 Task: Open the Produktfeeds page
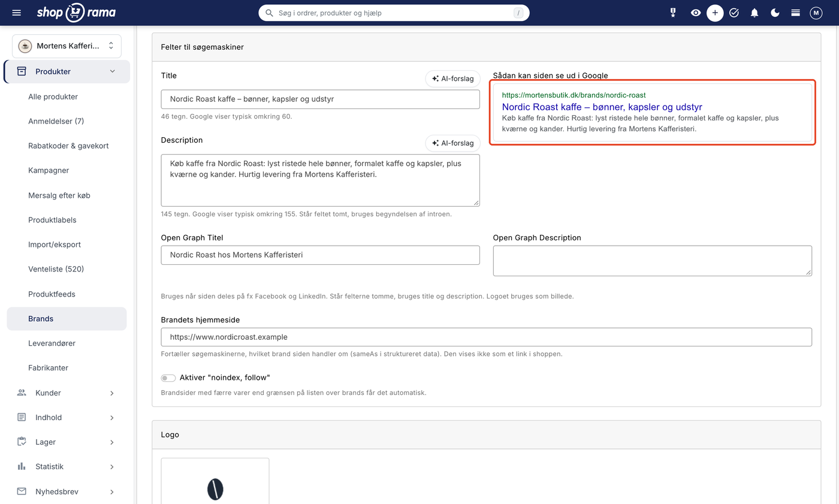(52, 294)
